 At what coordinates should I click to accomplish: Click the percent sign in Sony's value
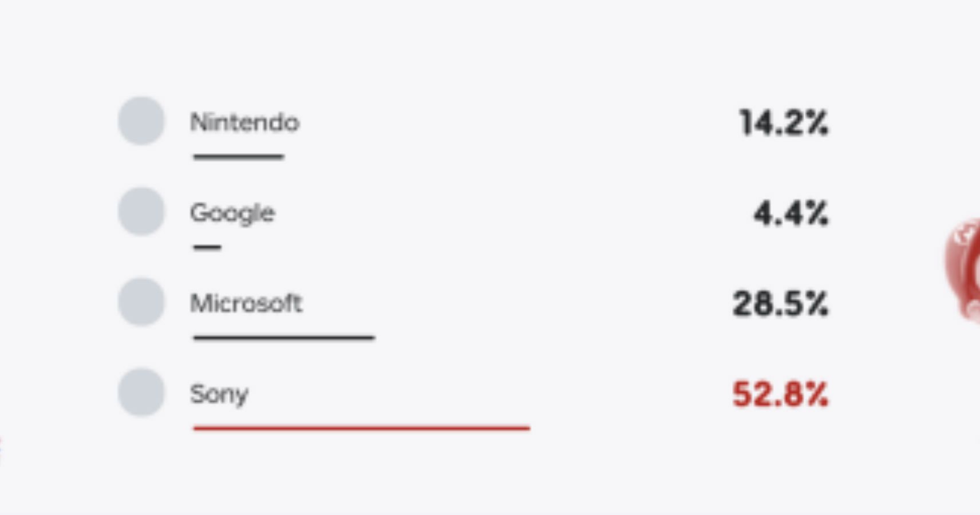click(x=818, y=394)
